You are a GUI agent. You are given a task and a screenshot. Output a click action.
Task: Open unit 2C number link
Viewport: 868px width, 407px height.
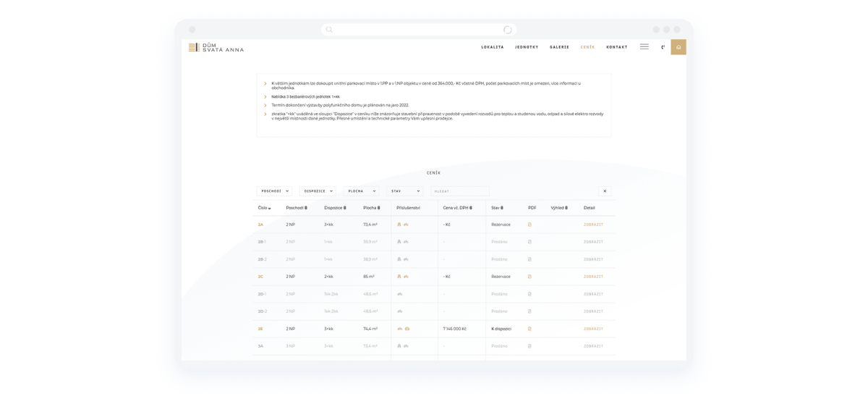point(260,277)
